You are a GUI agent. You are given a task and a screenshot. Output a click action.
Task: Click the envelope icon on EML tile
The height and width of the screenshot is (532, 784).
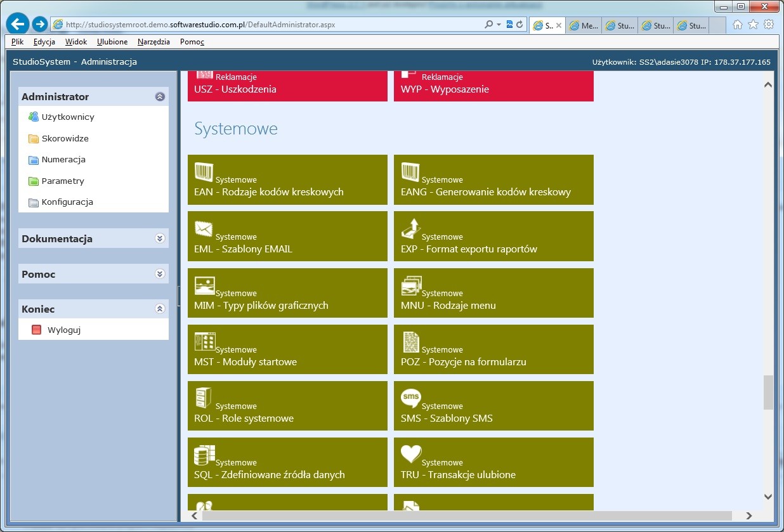[x=204, y=228]
